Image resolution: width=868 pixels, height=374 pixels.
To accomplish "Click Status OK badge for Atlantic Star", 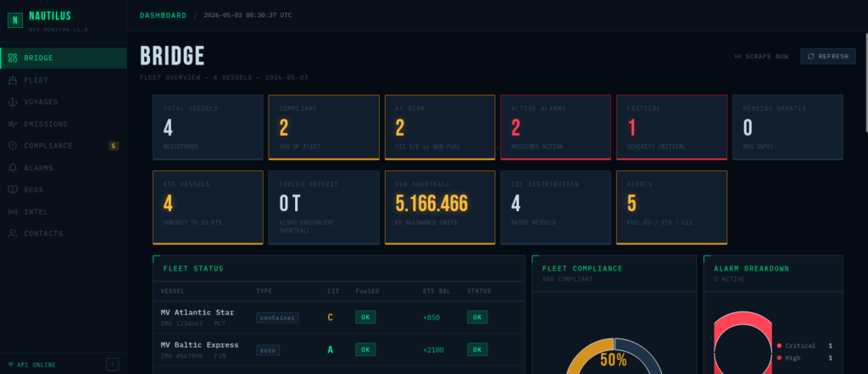I will (x=477, y=317).
